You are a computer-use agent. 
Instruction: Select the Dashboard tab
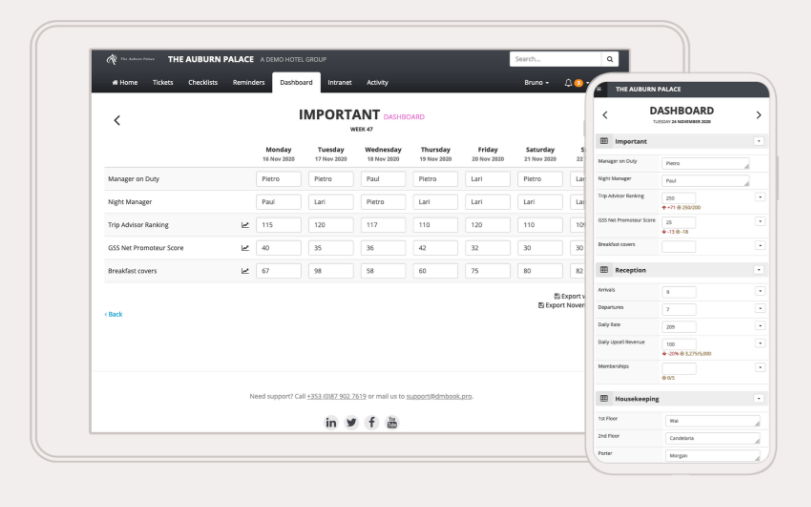(x=296, y=83)
